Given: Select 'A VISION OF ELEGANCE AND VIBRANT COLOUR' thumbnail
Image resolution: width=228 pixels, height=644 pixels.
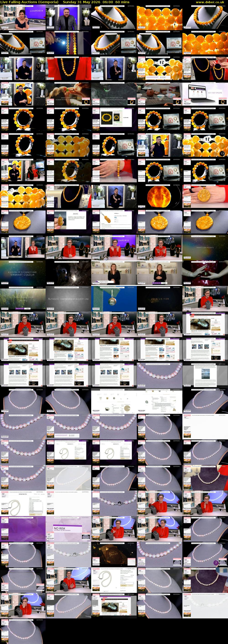Looking at the screenshot, I should (x=23, y=273).
